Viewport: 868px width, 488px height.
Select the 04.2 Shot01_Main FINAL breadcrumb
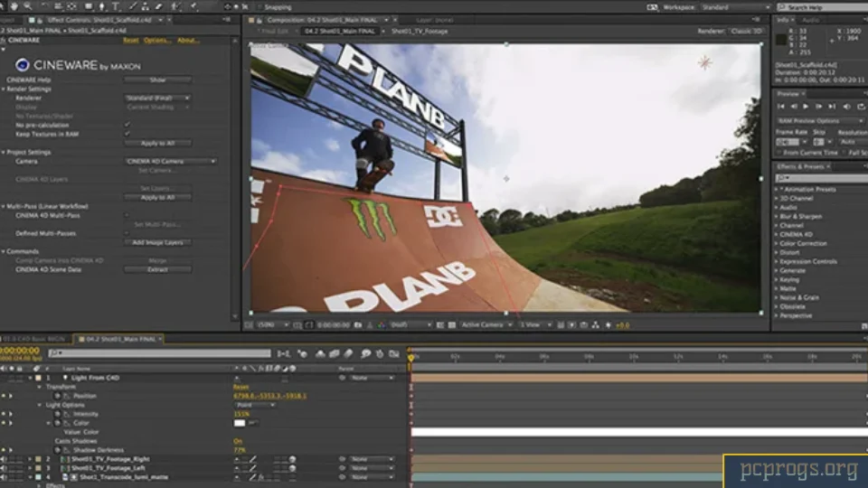pyautogui.click(x=340, y=32)
